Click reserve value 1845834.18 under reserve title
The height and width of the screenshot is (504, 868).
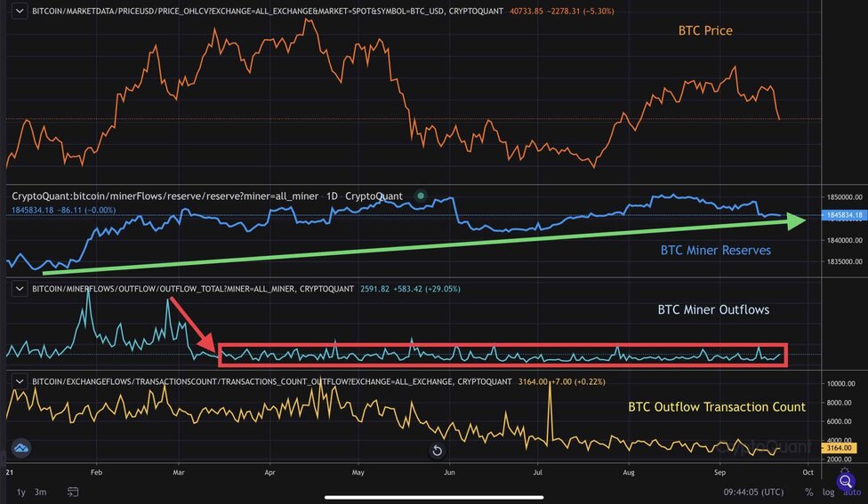32,211
